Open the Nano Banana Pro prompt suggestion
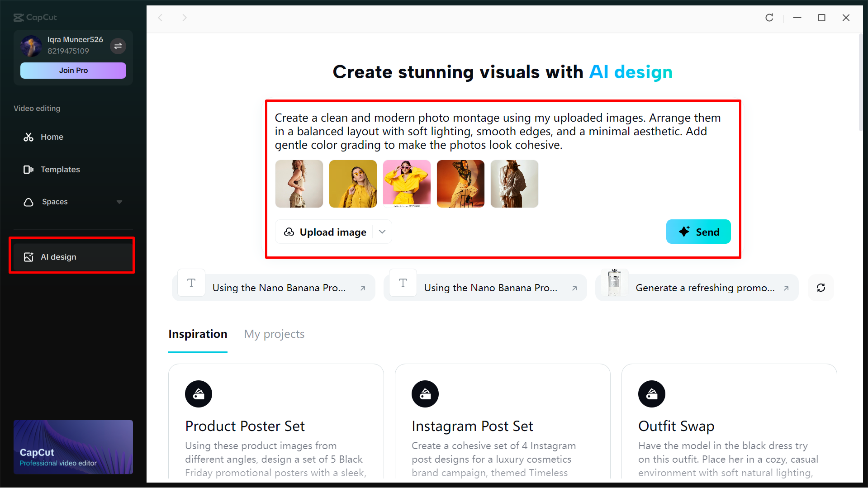 [x=273, y=288]
